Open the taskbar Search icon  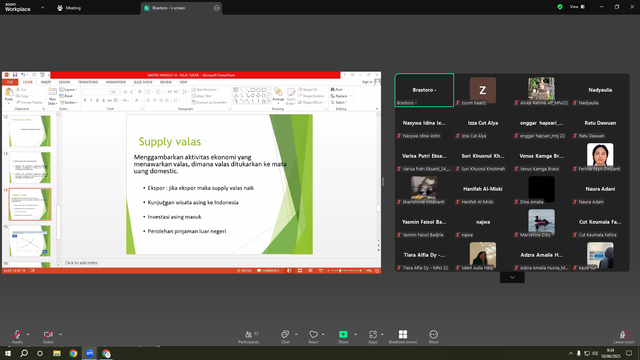24,353
